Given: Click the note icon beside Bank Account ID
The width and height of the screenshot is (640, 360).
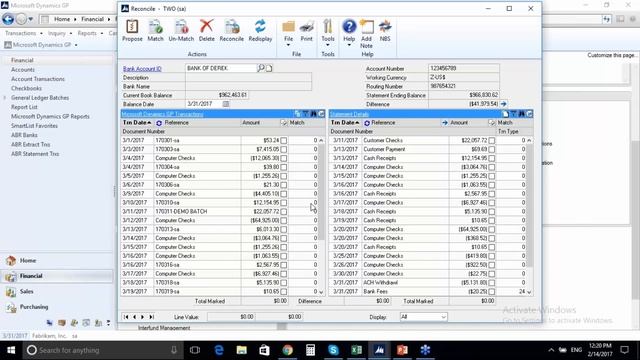Looking at the screenshot, I should [x=269, y=68].
